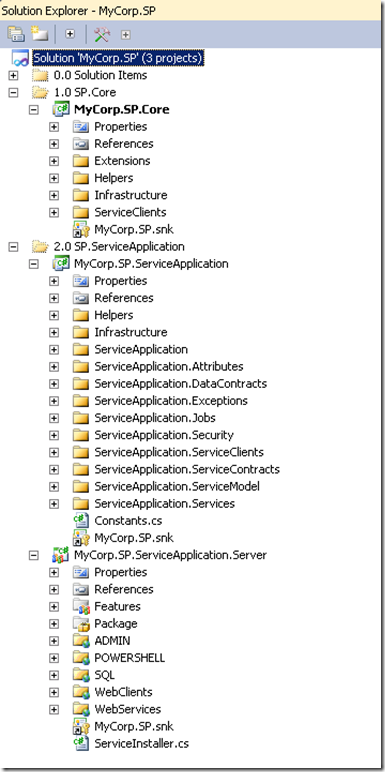Select the Solution 'MyCorp.SP' root node

[x=118, y=58]
